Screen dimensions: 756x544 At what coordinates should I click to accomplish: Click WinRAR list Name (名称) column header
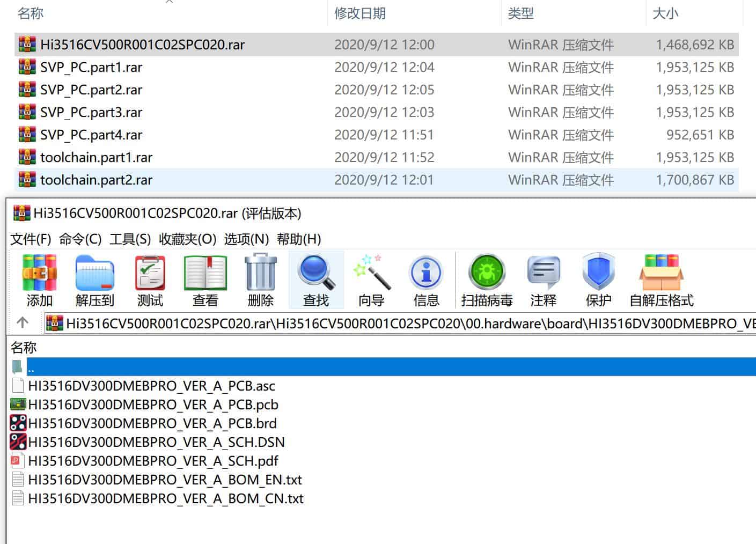click(x=24, y=348)
